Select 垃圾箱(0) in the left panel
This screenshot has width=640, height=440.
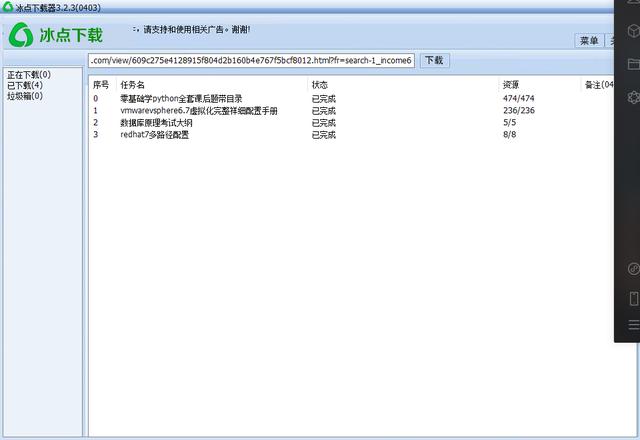click(x=25, y=96)
